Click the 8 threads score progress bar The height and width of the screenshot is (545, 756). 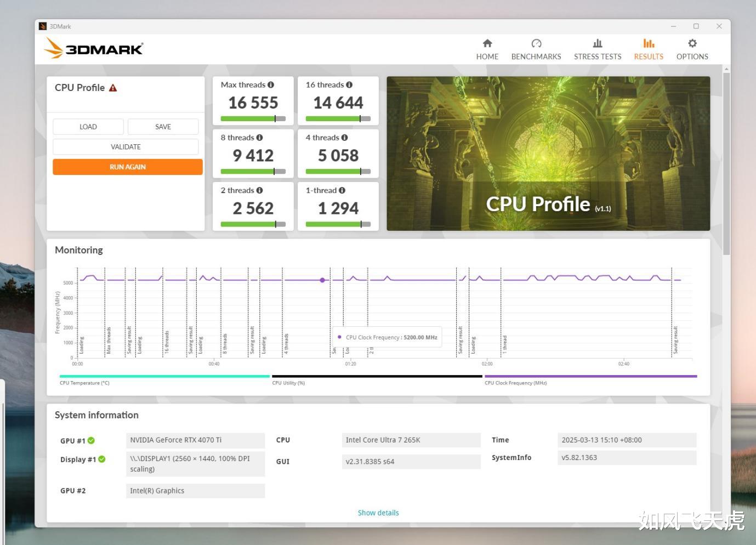[253, 171]
